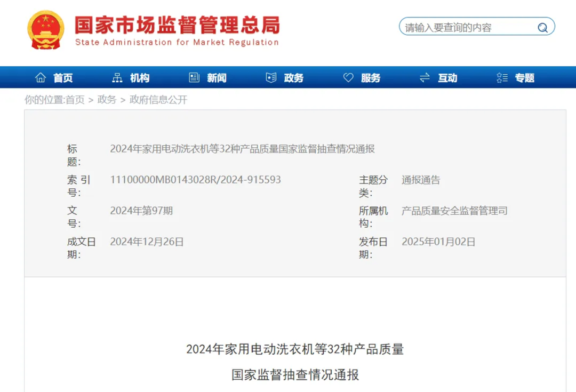Select the 专题 navigation menu item
Viewport: 576px width, 392px height.
[x=524, y=78]
